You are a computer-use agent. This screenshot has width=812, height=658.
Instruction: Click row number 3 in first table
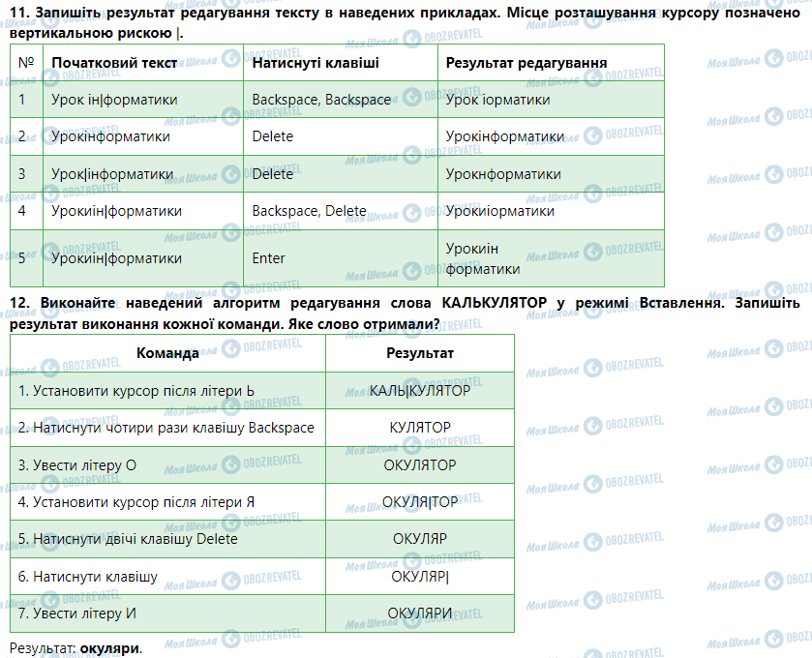22,174
